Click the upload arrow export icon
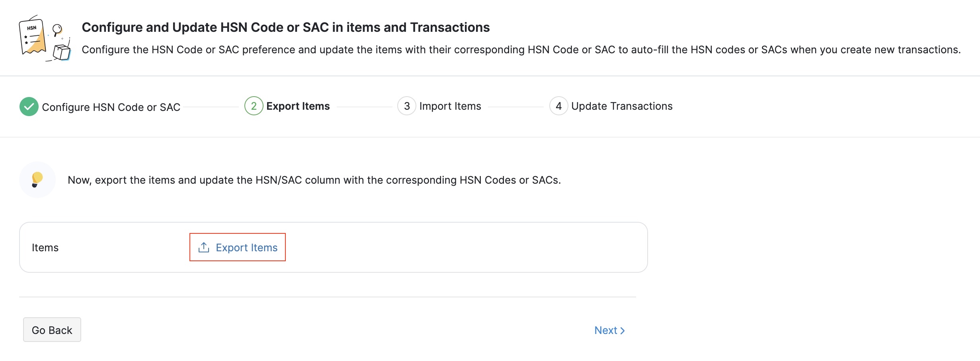Image resolution: width=980 pixels, height=361 pixels. tap(204, 247)
